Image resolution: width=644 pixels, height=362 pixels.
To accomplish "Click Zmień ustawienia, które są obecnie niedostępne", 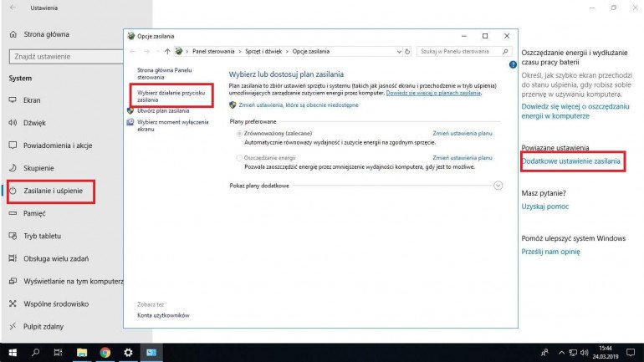I will pyautogui.click(x=299, y=105).
